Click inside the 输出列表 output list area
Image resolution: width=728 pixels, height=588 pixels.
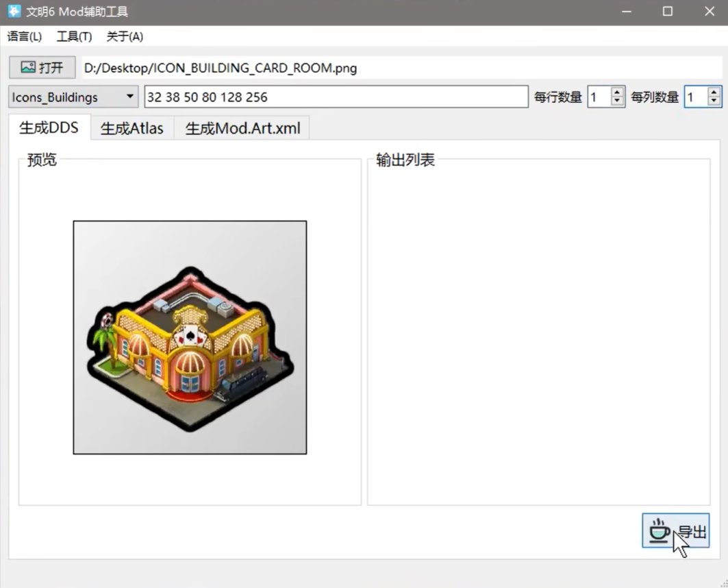538,336
